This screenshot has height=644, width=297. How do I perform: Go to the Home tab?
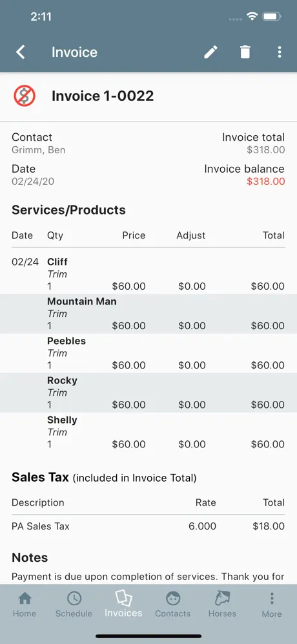[x=25, y=605]
